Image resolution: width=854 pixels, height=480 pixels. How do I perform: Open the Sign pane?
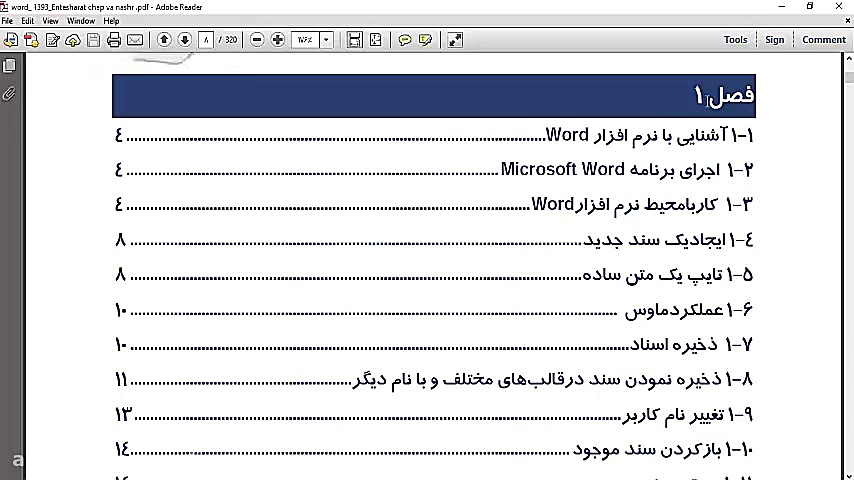point(774,40)
